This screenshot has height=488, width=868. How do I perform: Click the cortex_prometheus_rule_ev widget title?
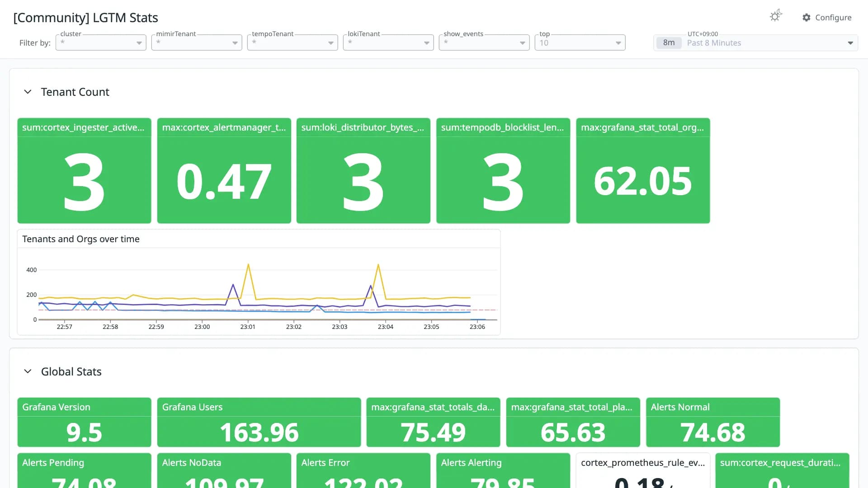click(x=643, y=463)
